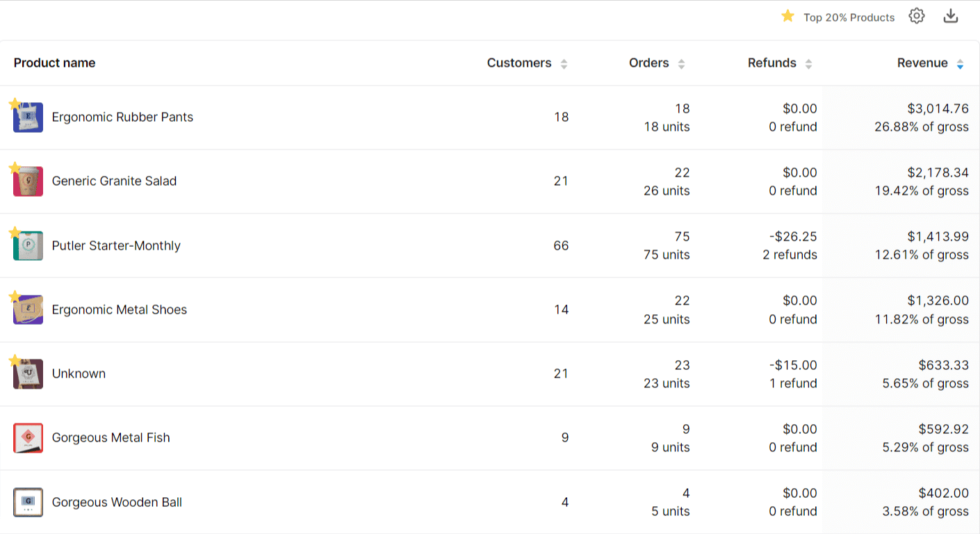Click the Product name column header
Screen dimensions: 980x534
click(x=55, y=63)
